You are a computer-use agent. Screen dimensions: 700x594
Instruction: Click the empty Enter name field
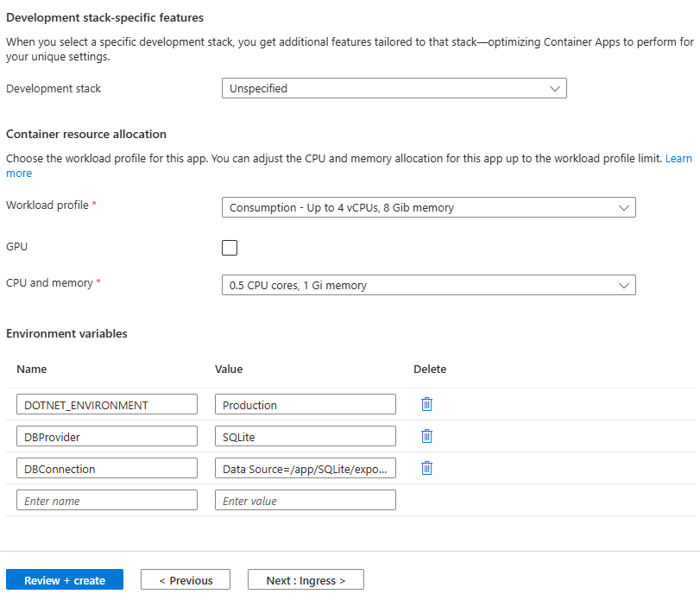point(107,500)
